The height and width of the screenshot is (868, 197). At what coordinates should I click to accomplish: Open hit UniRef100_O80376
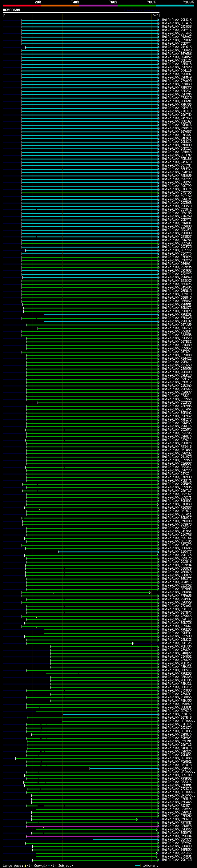[176, 839]
